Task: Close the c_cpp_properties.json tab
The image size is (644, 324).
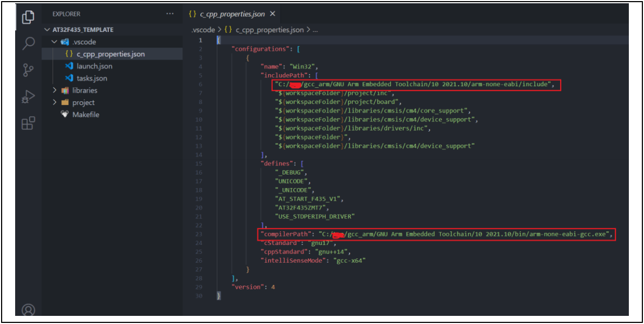Action: click(272, 14)
